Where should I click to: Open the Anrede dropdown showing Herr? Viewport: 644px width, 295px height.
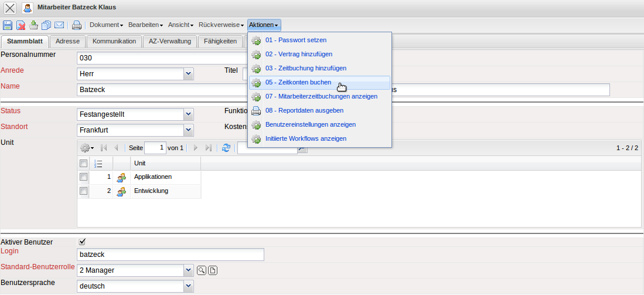click(x=188, y=74)
